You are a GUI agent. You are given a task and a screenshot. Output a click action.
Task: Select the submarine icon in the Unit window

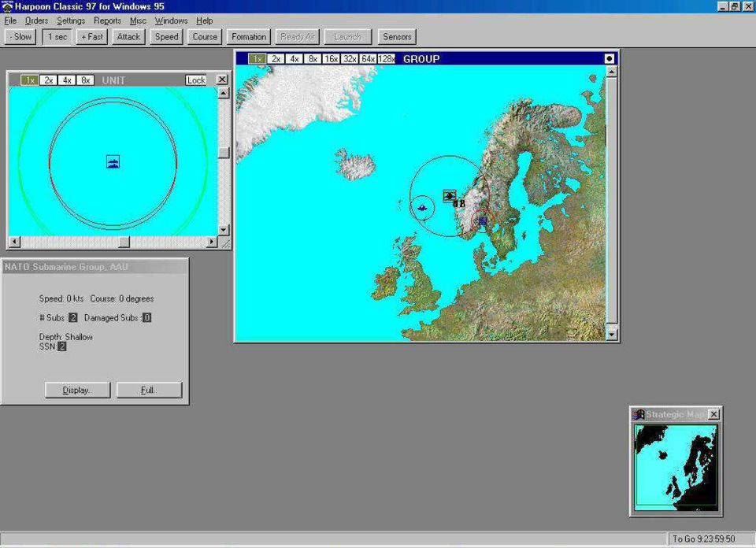click(x=113, y=162)
